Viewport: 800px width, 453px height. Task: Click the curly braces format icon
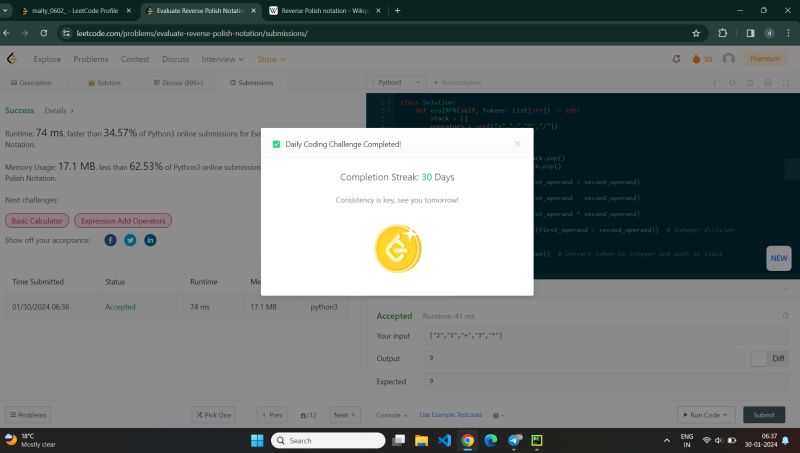(732, 83)
